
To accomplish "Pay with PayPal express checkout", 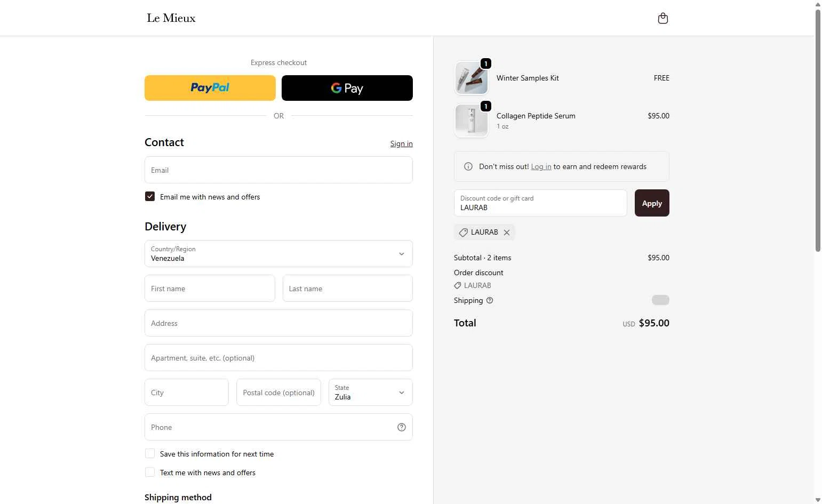I will tap(210, 88).
